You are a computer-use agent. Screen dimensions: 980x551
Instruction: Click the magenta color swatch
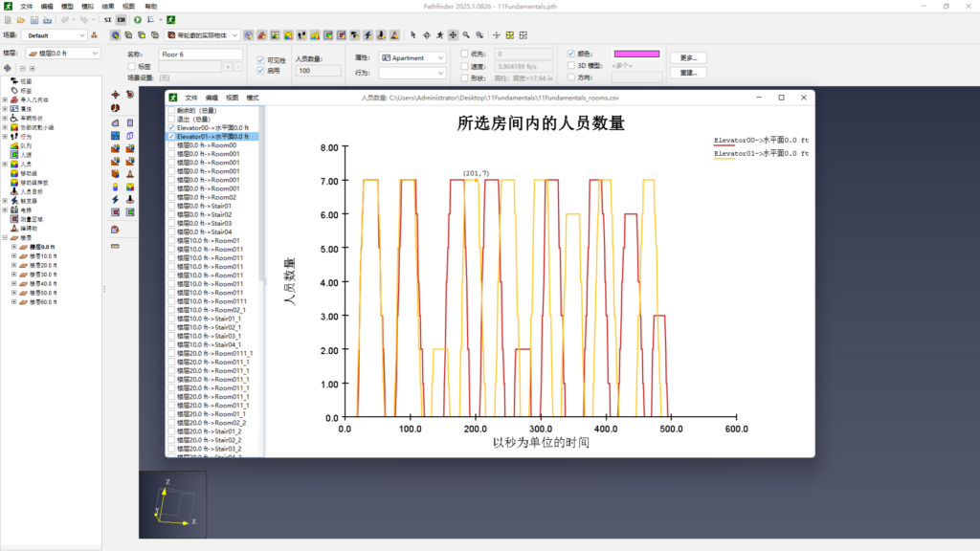(636, 55)
